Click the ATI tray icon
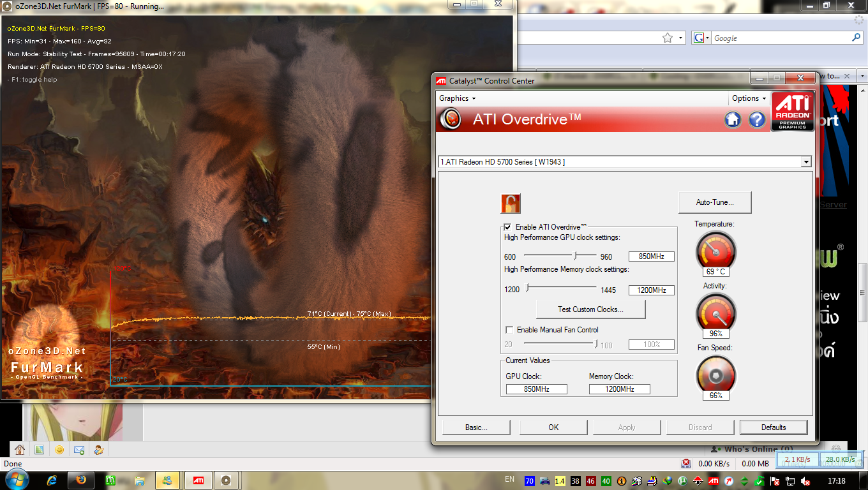This screenshot has height=490, width=868. pos(714,481)
